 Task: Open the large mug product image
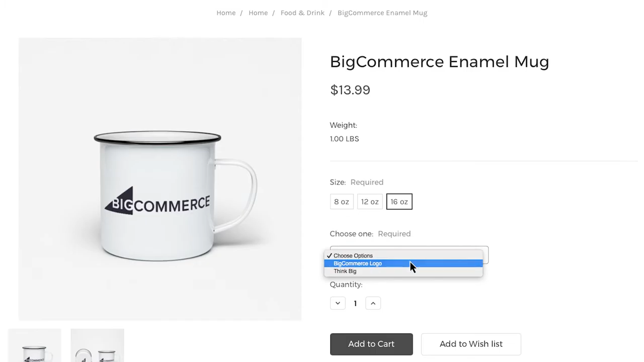[160, 178]
